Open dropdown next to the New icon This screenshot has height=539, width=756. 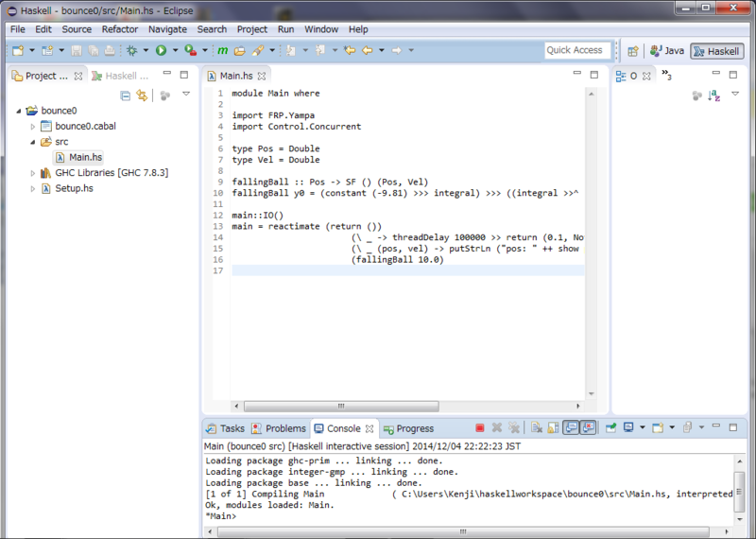pyautogui.click(x=32, y=50)
